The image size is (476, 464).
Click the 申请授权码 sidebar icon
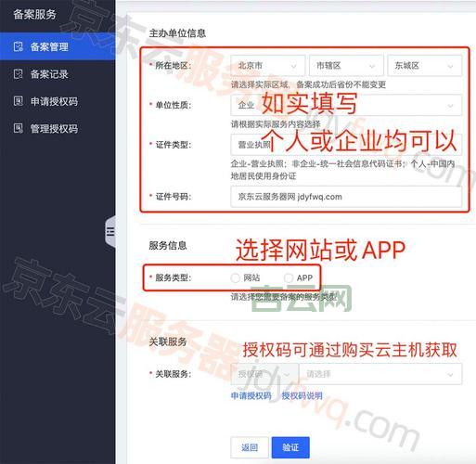pyautogui.click(x=19, y=101)
